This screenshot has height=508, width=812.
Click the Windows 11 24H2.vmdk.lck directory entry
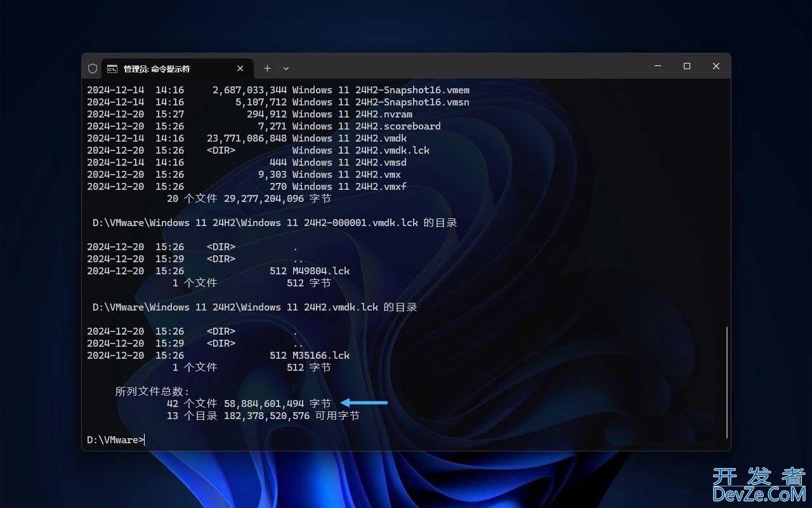[x=258, y=150]
